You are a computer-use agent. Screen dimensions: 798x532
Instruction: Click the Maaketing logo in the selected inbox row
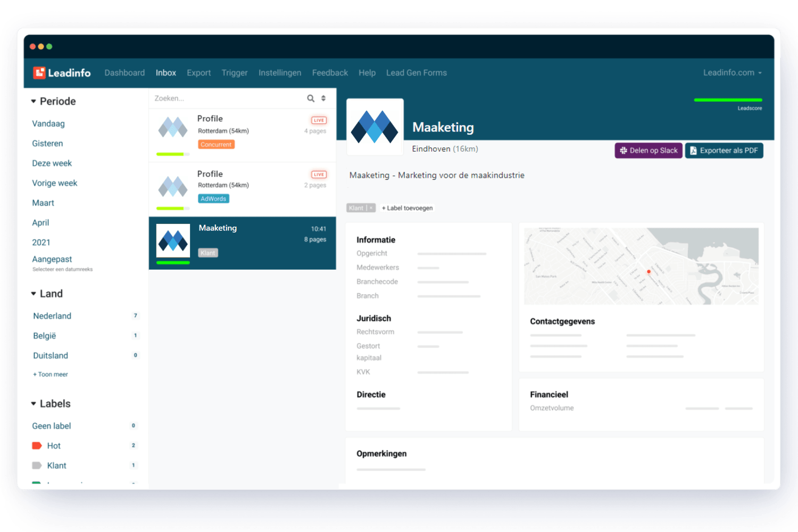(173, 240)
